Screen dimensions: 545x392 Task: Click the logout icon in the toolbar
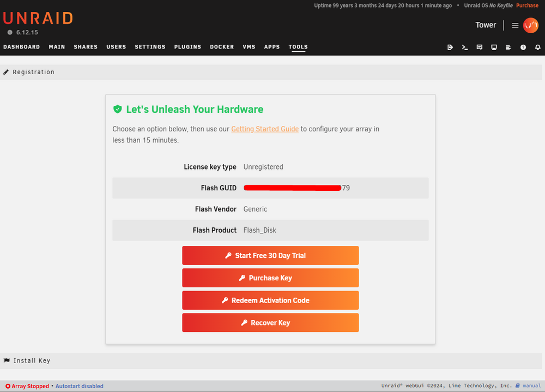coord(450,47)
